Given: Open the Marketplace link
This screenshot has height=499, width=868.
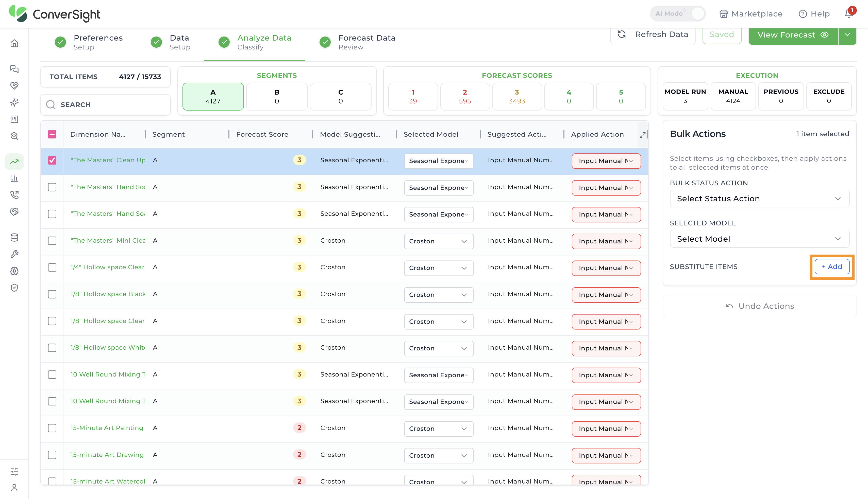Looking at the screenshot, I should pos(751,14).
